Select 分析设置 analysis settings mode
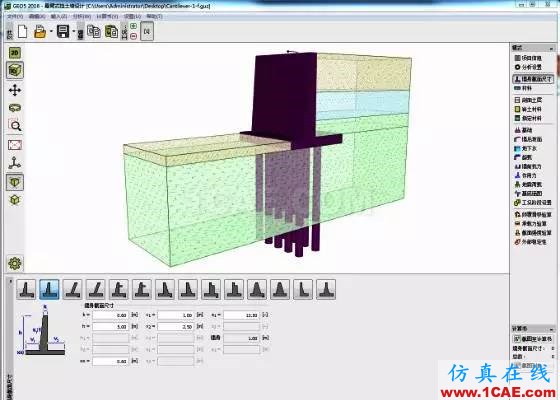The width and height of the screenshot is (560, 400). (529, 67)
